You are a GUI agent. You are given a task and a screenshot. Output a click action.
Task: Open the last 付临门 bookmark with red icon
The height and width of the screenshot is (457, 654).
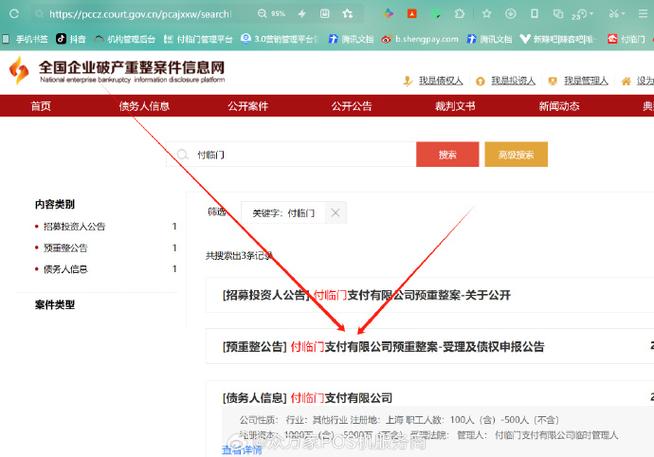click(626, 39)
